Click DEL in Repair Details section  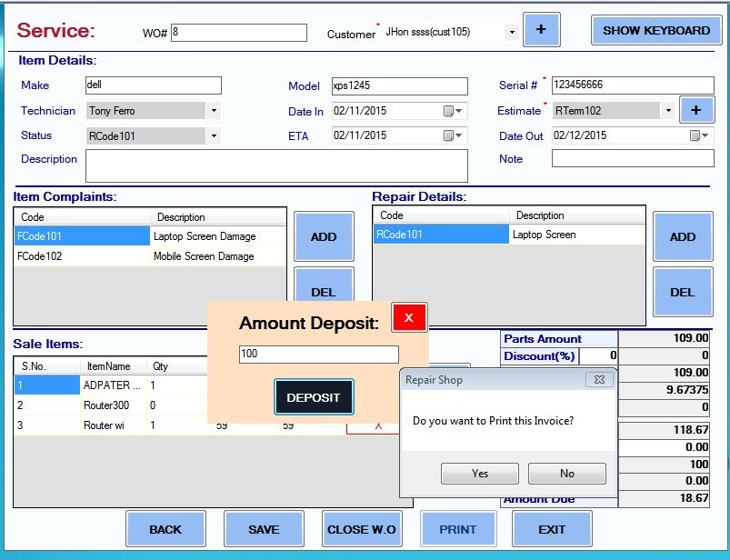click(x=683, y=292)
